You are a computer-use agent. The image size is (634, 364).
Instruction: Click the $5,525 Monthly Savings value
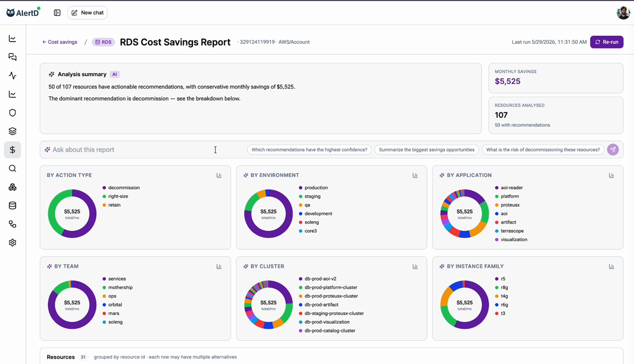click(507, 81)
